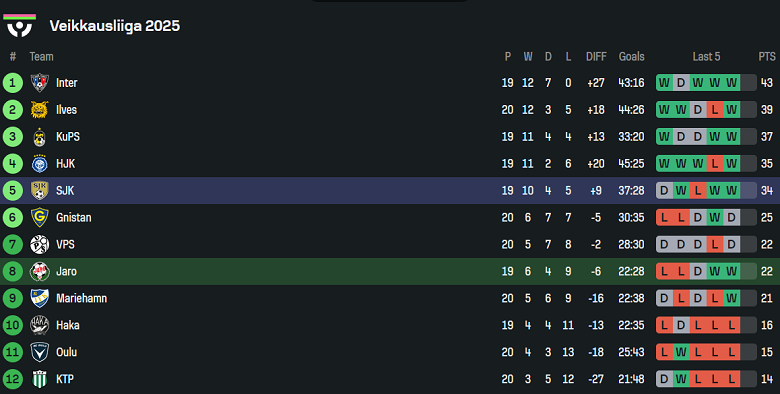Screen dimensions: 780x394
Task: Open the Veikkausliiga 2025 title
Action: click(x=115, y=26)
